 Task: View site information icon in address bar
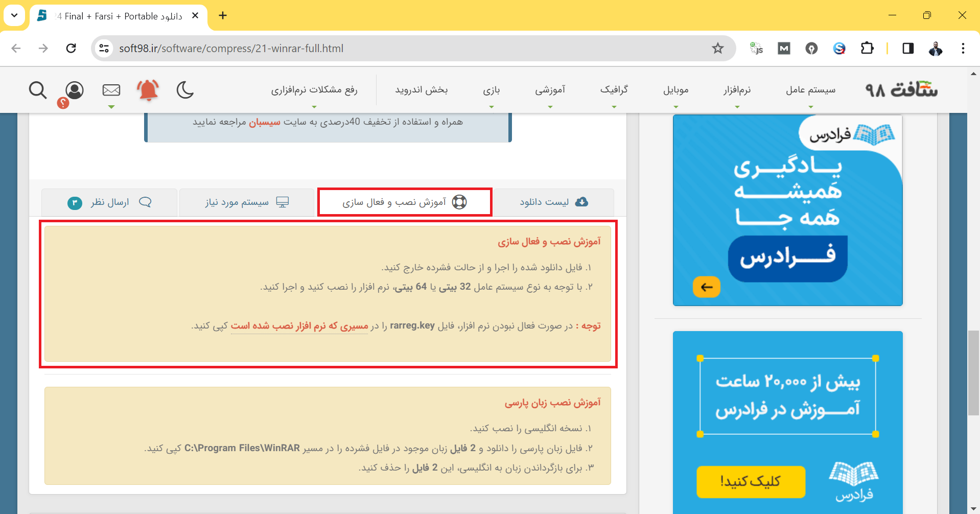104,49
